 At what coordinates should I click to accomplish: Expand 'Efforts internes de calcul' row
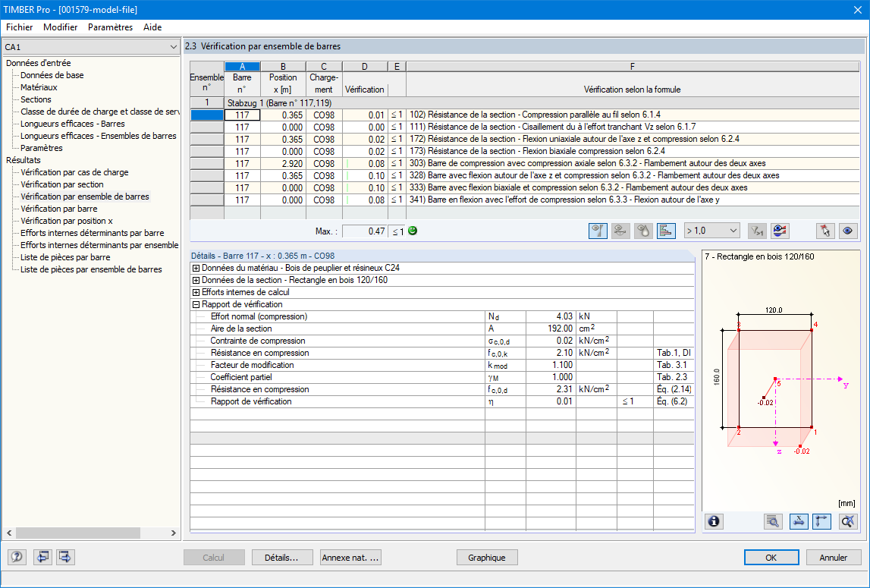[x=196, y=293]
